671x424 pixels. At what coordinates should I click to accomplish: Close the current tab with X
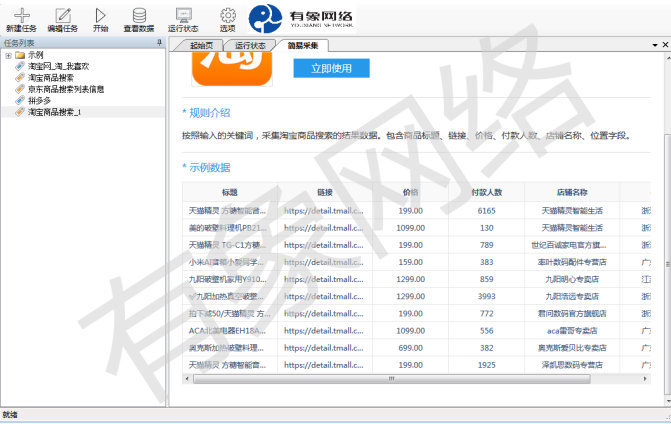665,44
